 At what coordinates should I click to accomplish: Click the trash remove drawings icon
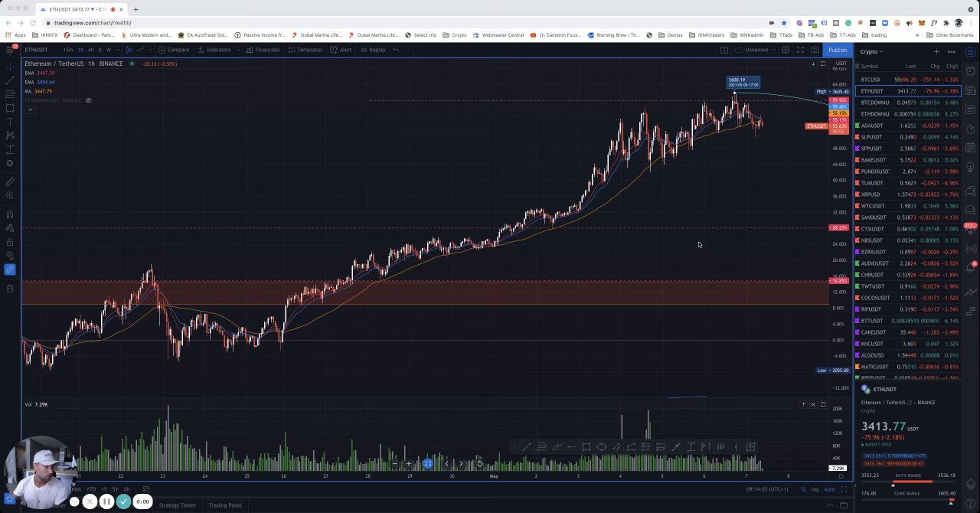[x=9, y=288]
